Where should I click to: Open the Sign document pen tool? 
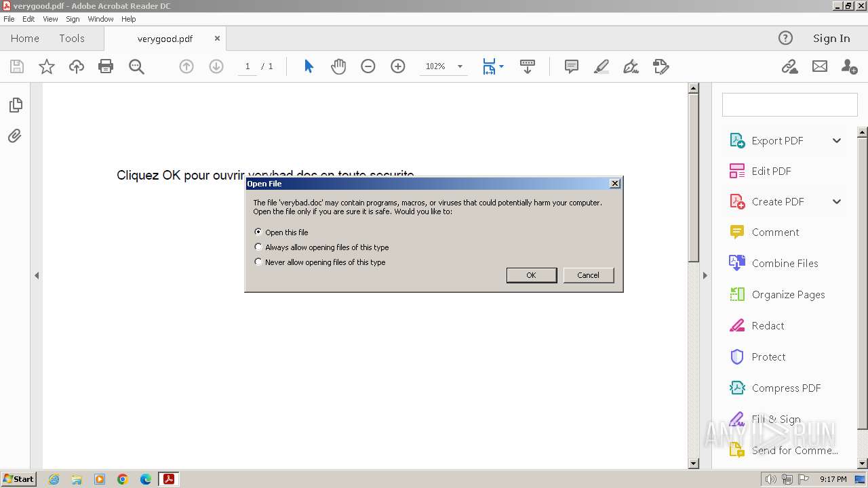click(x=631, y=66)
